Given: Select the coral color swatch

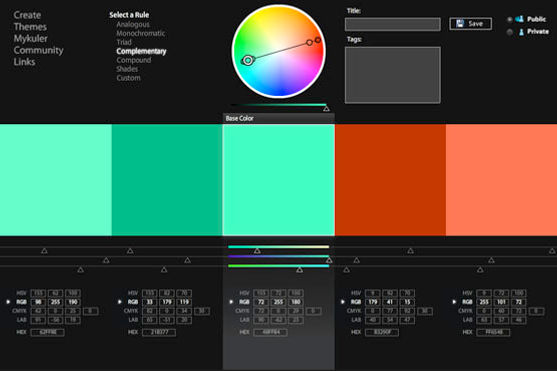Looking at the screenshot, I should coord(501,180).
